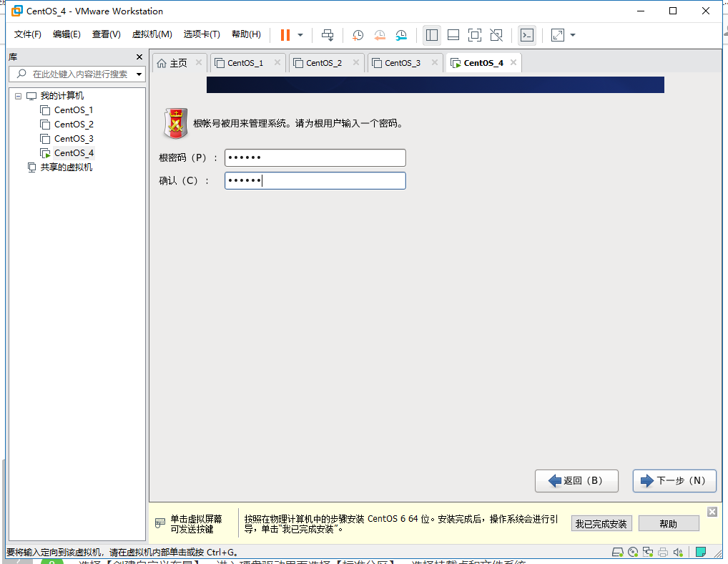Close the CentOS_1 tab
This screenshot has height=564, width=728.
(x=277, y=62)
